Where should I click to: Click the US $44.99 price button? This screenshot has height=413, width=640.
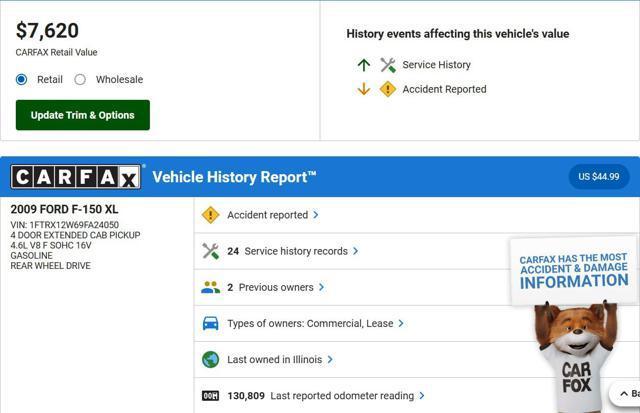point(599,177)
